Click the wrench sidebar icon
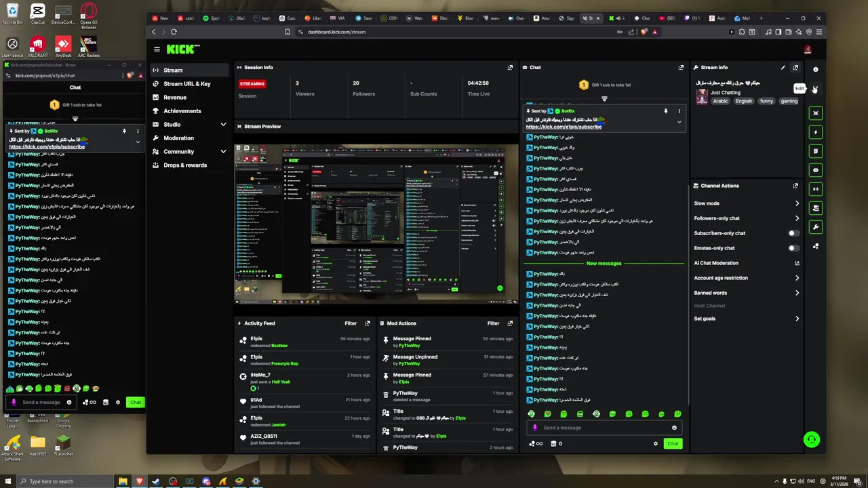The height and width of the screenshot is (488, 868). (x=816, y=227)
